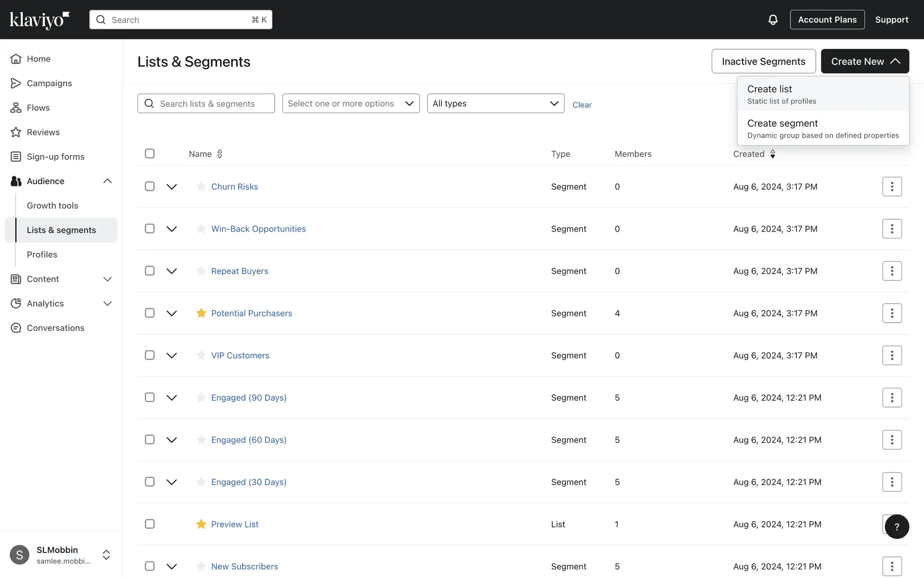The image size is (924, 578).
Task: Expand the Win-Back Opportunities row chevron
Action: (x=172, y=229)
